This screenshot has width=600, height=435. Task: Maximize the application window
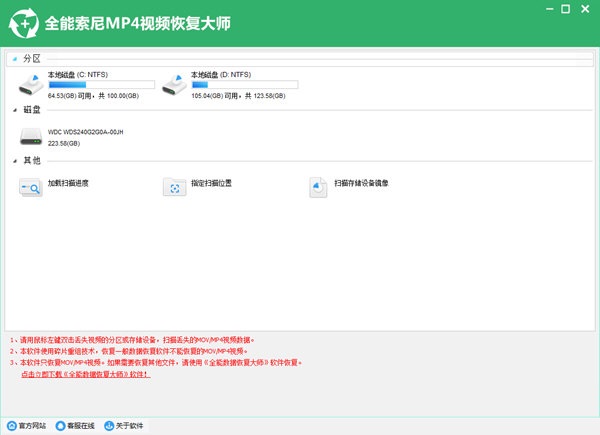(x=566, y=9)
